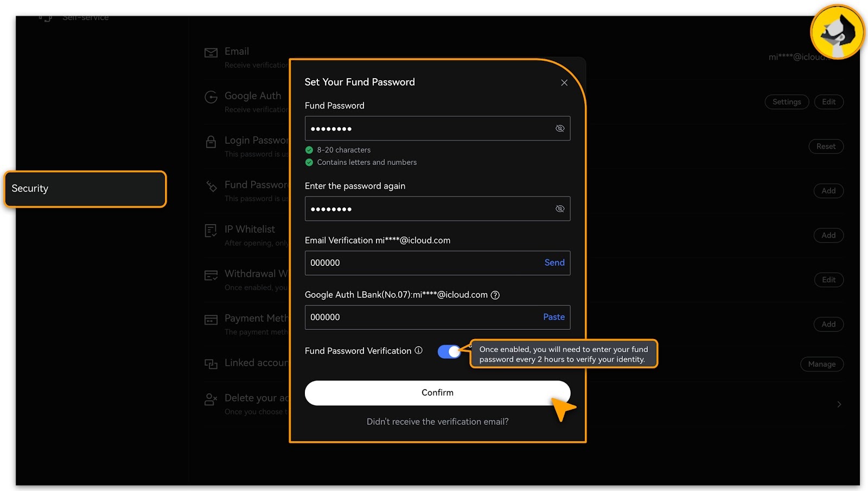Click the Google Auth help question icon
The height and width of the screenshot is (491, 868).
point(495,295)
